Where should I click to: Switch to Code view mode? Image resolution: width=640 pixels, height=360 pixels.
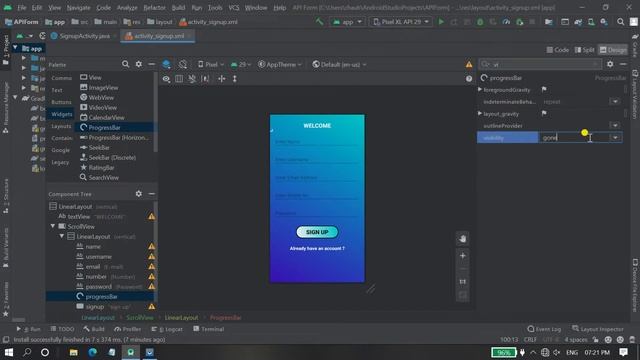tap(558, 50)
